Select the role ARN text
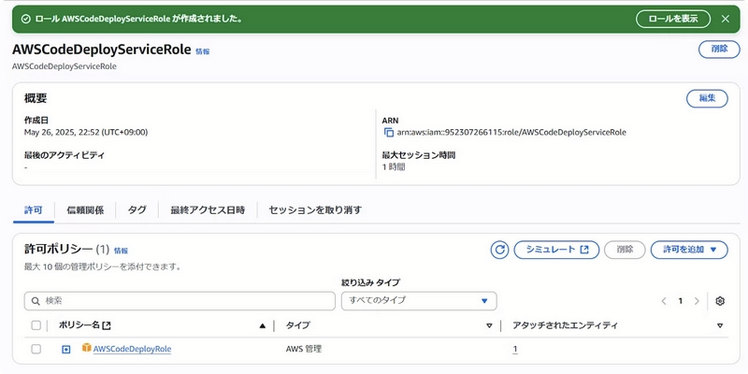Image resolution: width=748 pixels, height=374 pixels. tap(511, 133)
